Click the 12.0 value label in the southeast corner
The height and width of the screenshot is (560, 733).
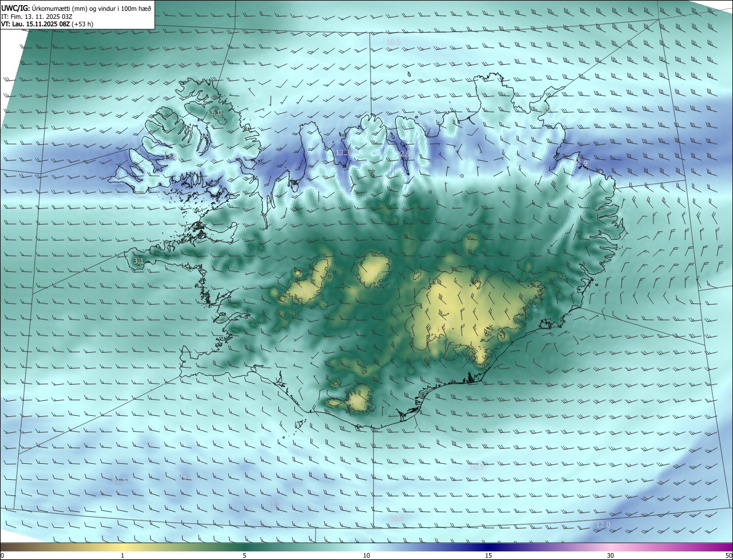(603, 525)
